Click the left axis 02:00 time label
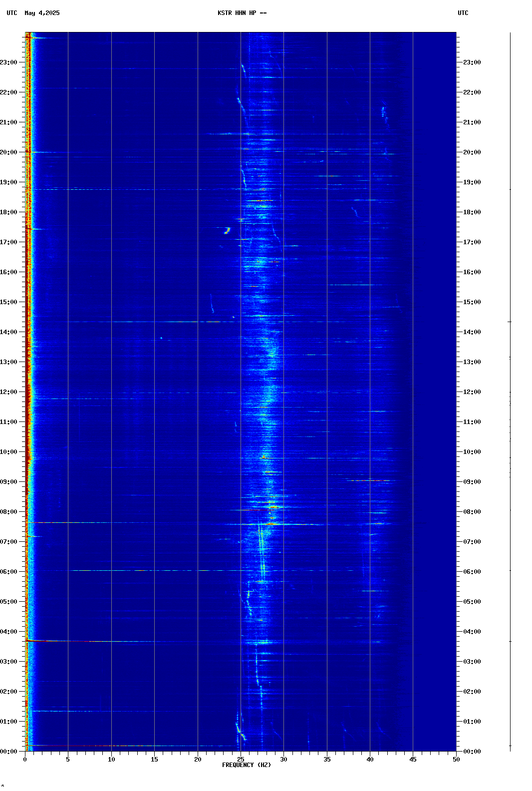Viewport: 532px width, 791px height. coord(8,692)
